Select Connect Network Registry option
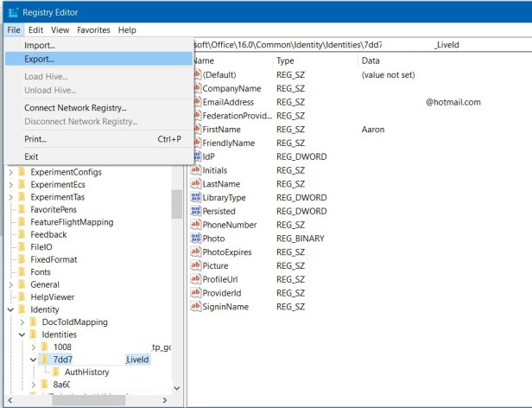This screenshot has height=408, width=532. point(75,108)
